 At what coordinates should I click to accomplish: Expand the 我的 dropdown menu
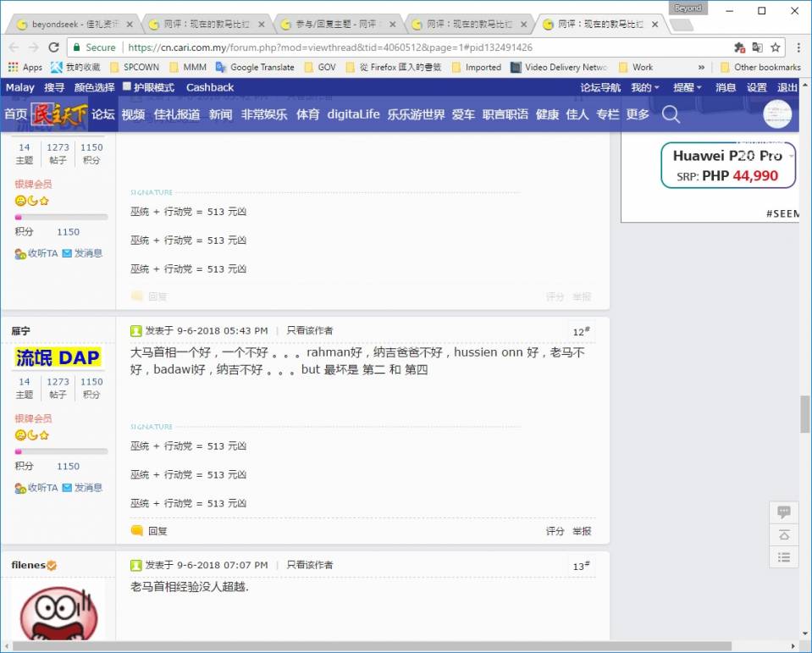point(644,87)
